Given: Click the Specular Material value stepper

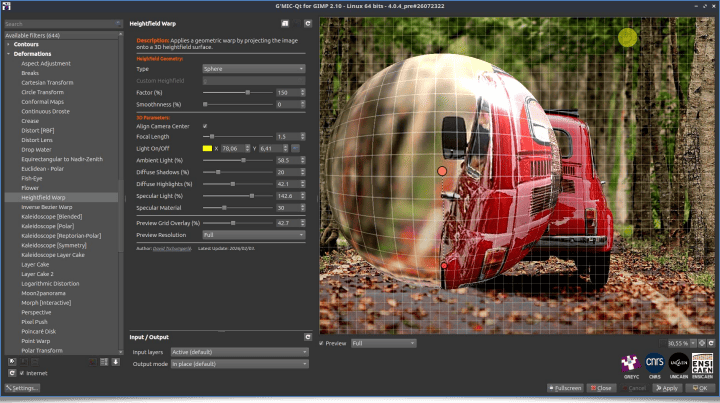Looking at the screenshot, I should (303, 208).
